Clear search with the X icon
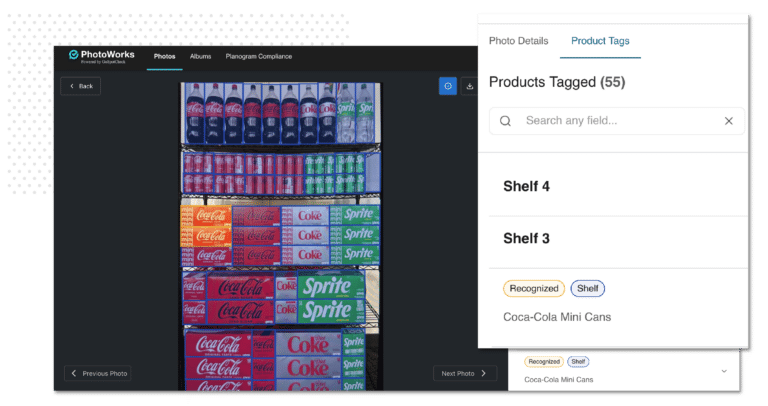This screenshot has height=406, width=768. click(x=729, y=121)
